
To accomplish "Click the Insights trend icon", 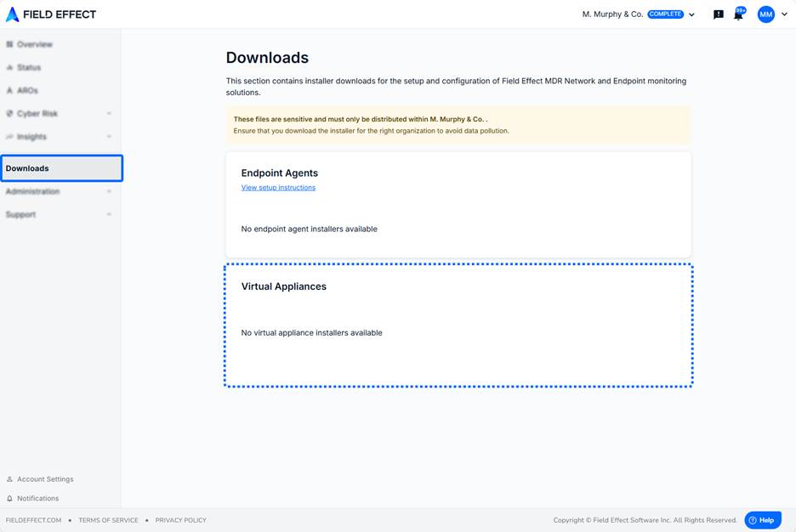I will 9,137.
